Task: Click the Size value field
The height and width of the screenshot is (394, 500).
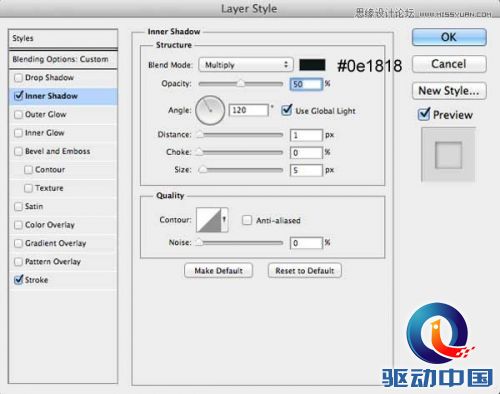Action: [306, 170]
